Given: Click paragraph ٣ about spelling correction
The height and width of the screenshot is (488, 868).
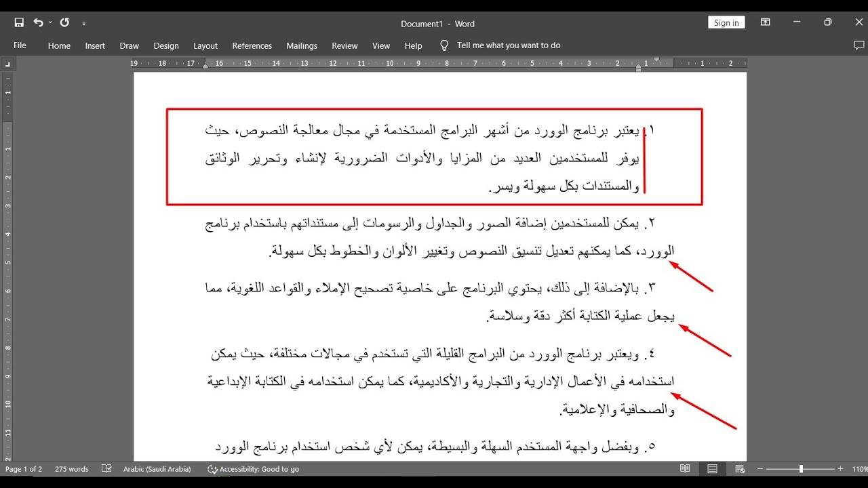Looking at the screenshot, I should point(439,302).
